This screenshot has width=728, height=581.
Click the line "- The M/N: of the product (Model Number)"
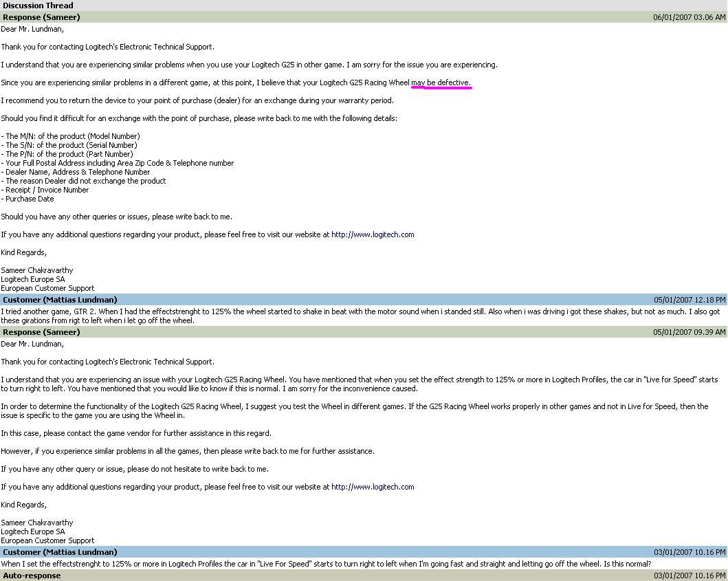70,136
